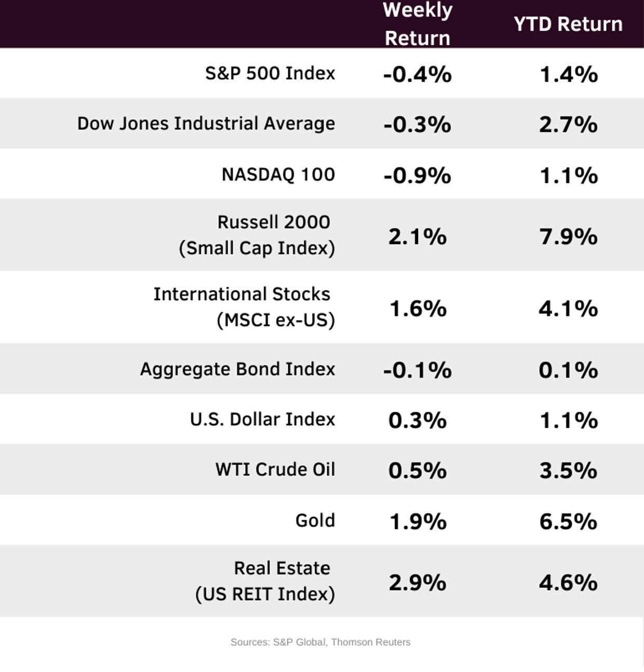The width and height of the screenshot is (644, 672).
Task: Select Dow Jones YTD return 2.7%
Action: 568,125
